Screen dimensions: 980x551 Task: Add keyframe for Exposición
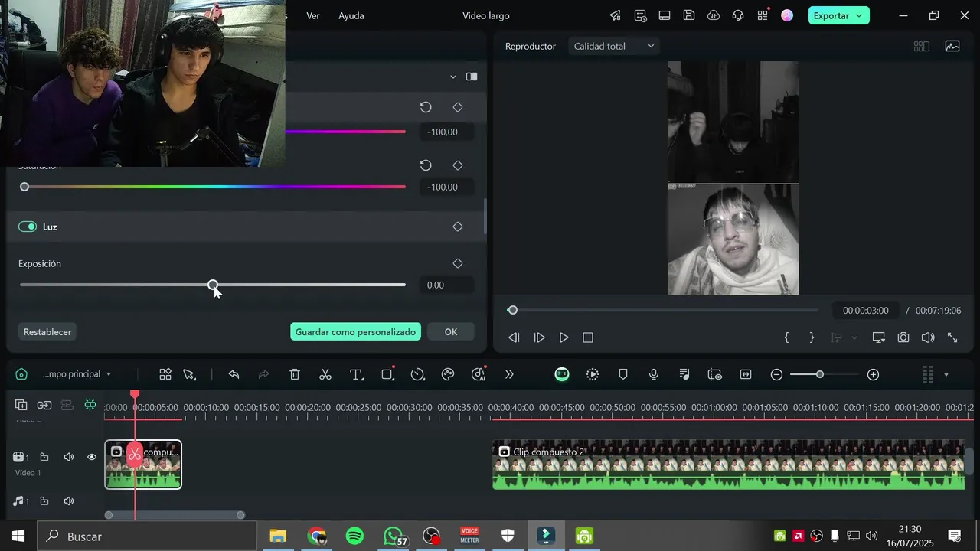coord(458,263)
